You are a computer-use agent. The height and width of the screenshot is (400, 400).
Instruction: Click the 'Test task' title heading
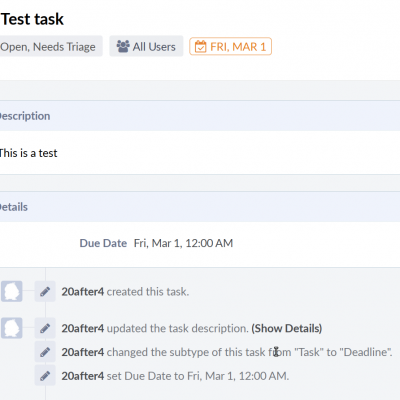[32, 19]
